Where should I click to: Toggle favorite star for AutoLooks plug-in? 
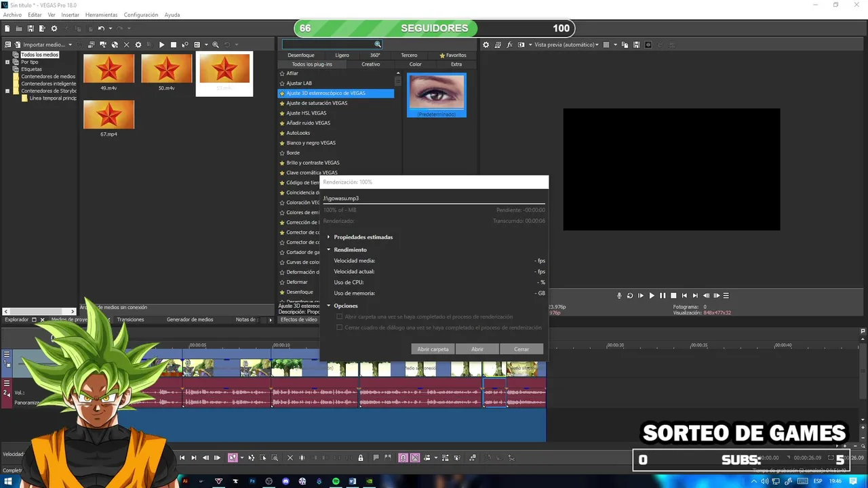282,133
